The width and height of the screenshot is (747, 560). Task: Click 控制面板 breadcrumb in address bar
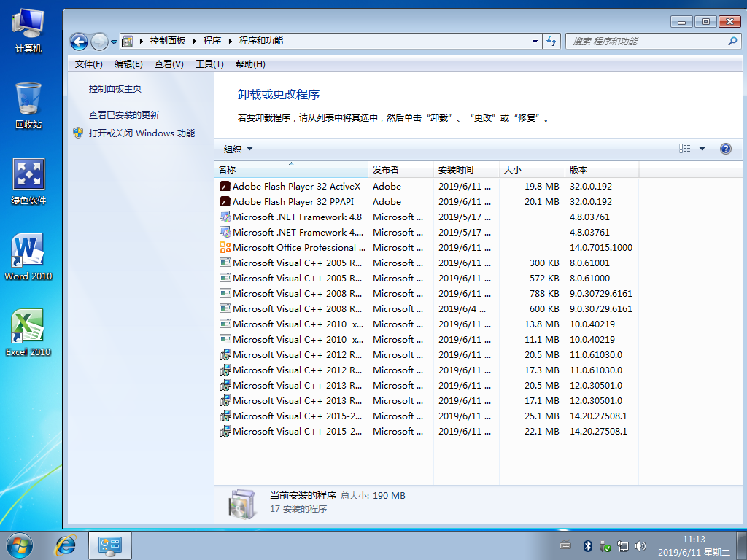click(168, 41)
